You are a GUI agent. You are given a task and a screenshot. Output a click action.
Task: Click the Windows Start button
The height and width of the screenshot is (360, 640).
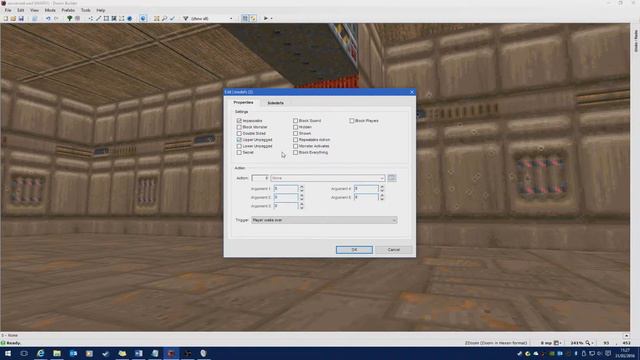(x=8, y=353)
